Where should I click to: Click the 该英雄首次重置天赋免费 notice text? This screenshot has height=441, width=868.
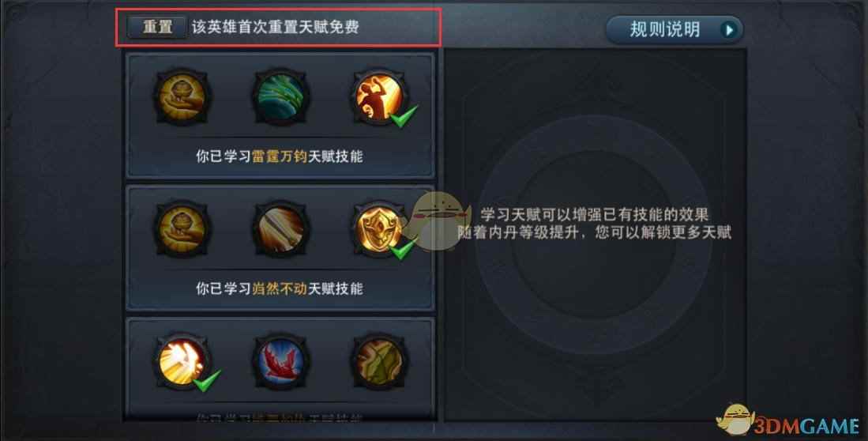pos(276,27)
